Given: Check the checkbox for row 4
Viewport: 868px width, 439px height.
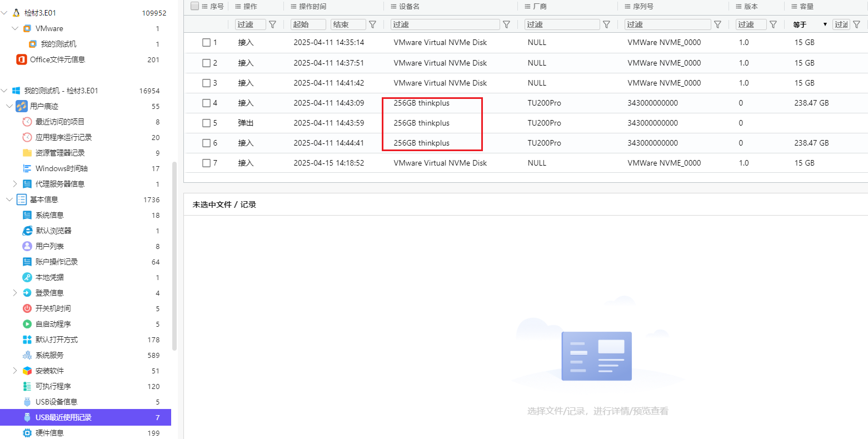Looking at the screenshot, I should click(x=206, y=103).
